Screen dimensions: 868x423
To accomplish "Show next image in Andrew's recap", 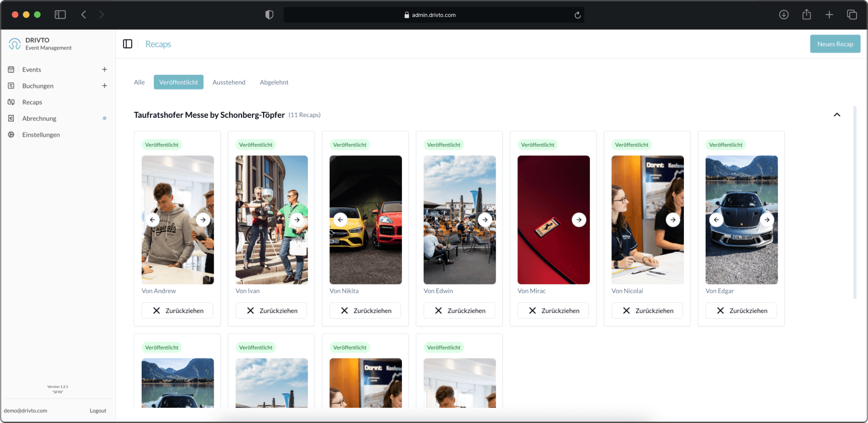I will [x=203, y=220].
